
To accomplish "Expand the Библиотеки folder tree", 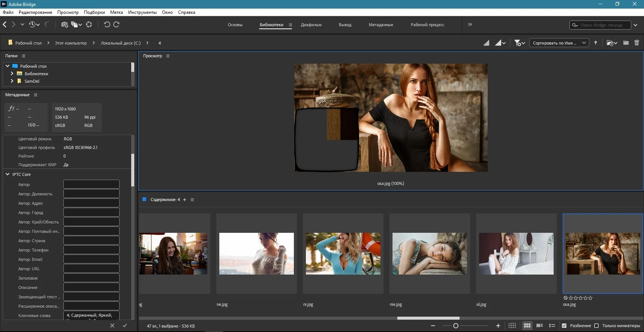I will click(x=12, y=74).
